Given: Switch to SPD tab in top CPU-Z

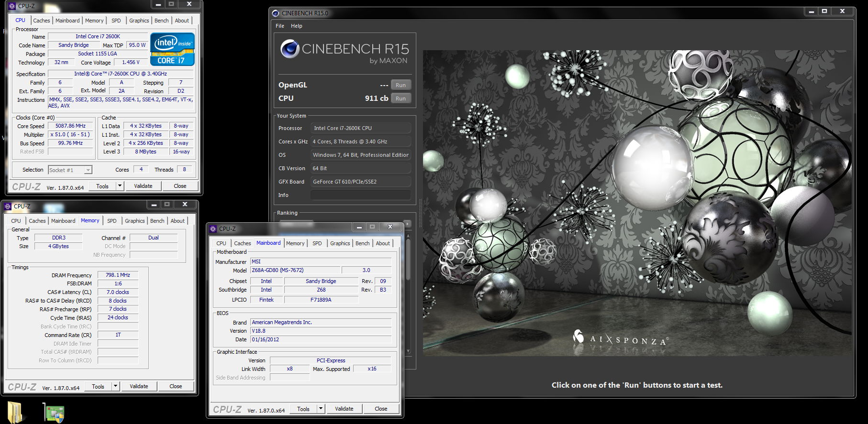Looking at the screenshot, I should (116, 21).
